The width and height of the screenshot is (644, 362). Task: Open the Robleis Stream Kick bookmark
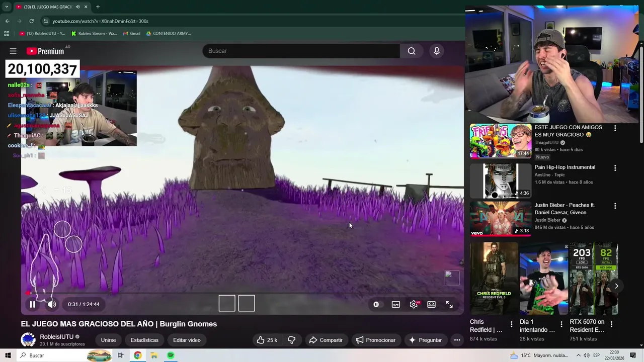click(94, 34)
